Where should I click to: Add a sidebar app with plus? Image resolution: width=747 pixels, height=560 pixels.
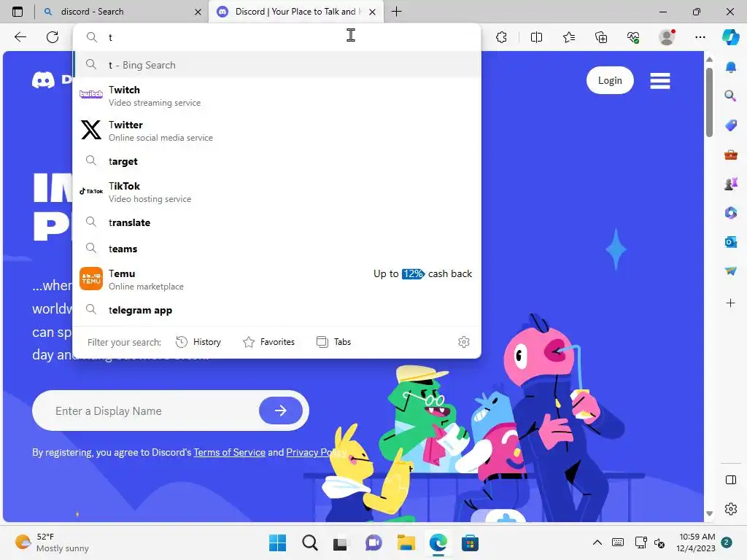click(731, 303)
